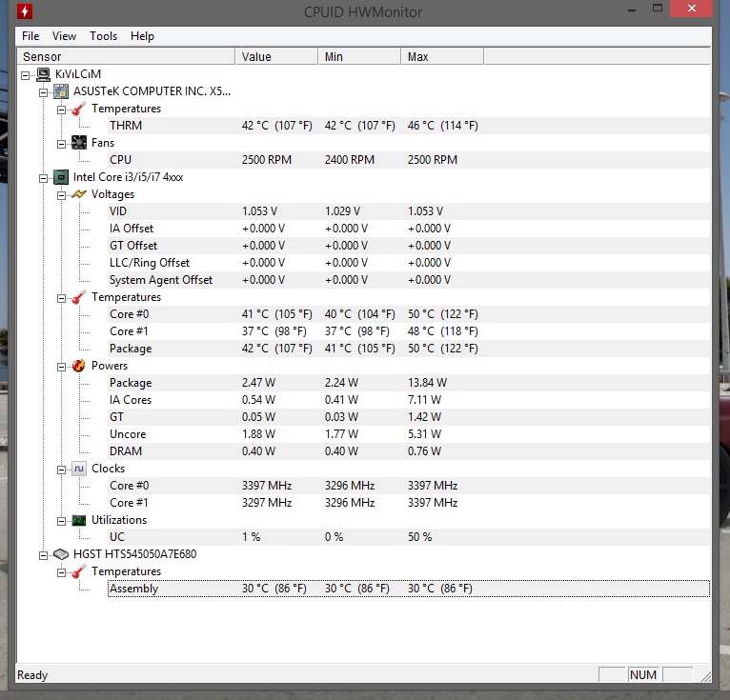Select the LLC/Ring Offset row

409,263
